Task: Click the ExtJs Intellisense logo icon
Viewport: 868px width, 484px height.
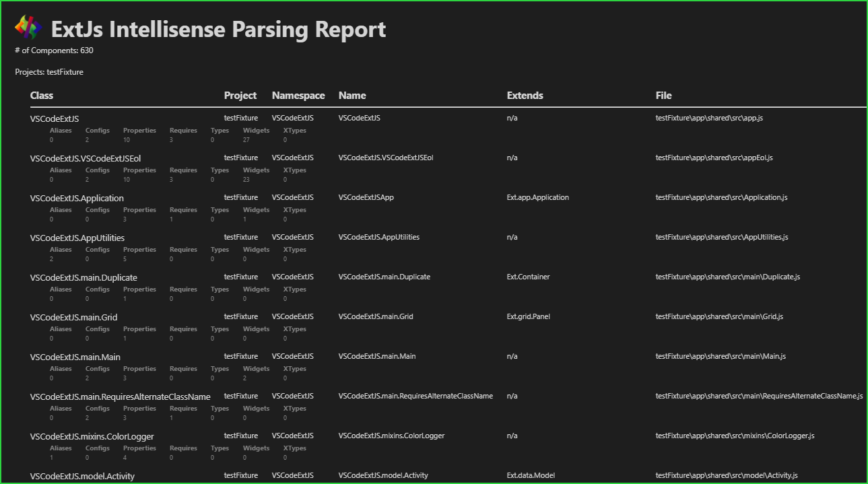Action: pyautogui.click(x=28, y=28)
